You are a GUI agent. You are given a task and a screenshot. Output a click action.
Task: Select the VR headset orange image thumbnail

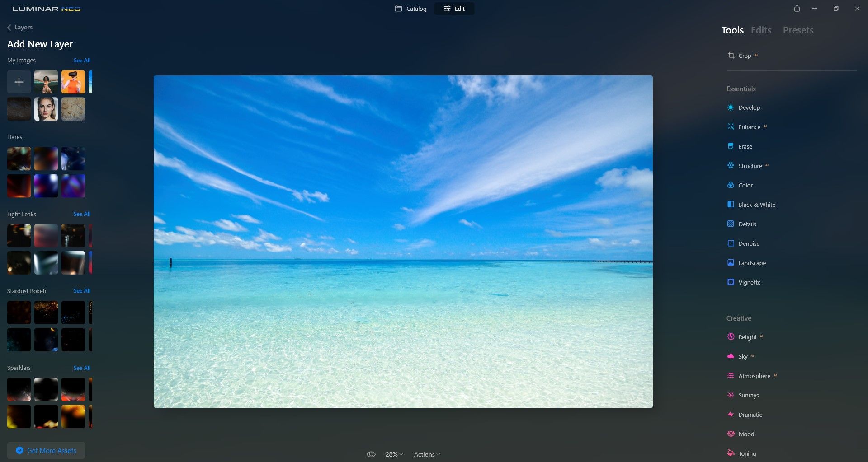pos(73,82)
